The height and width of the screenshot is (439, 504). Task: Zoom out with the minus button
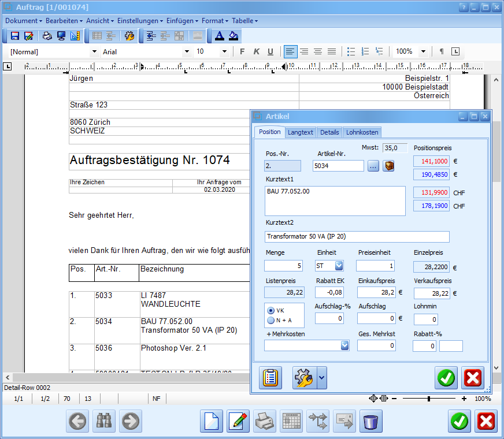[394, 399]
